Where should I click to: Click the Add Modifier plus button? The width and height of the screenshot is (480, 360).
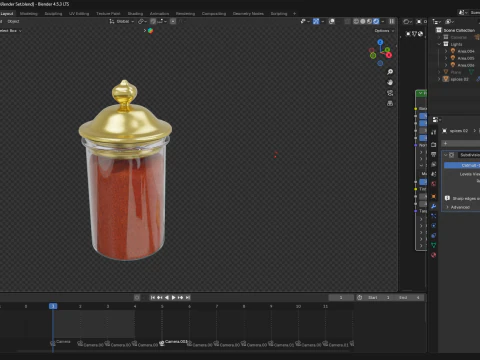coord(460,143)
